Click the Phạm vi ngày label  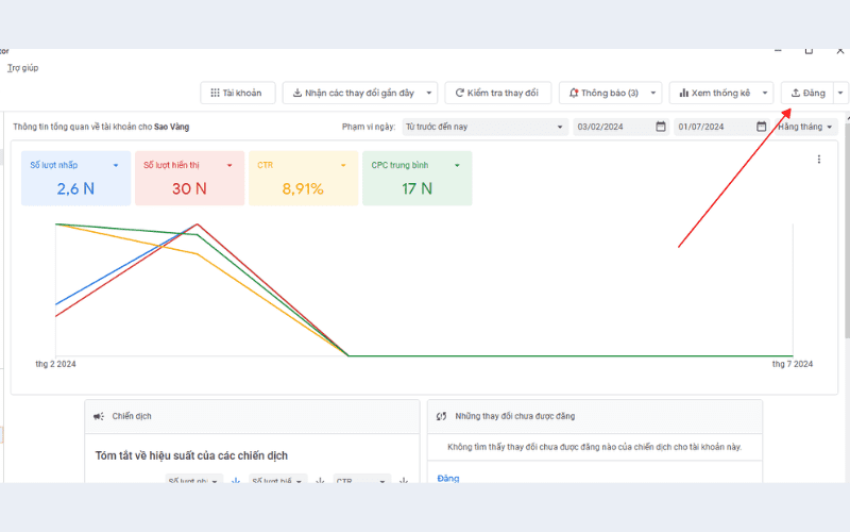coord(369,127)
